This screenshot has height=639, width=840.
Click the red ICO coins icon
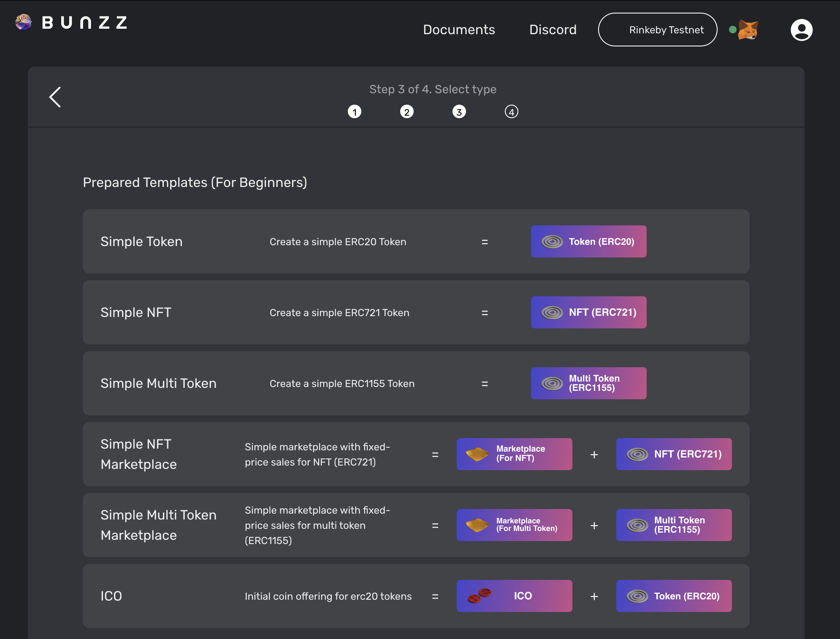click(x=480, y=596)
